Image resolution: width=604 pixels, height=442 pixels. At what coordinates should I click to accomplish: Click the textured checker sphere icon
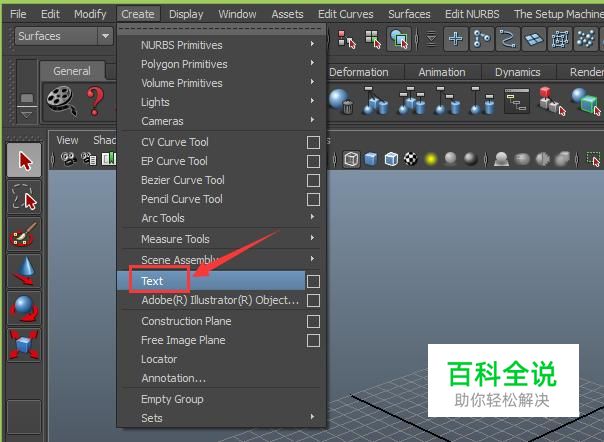tap(411, 159)
